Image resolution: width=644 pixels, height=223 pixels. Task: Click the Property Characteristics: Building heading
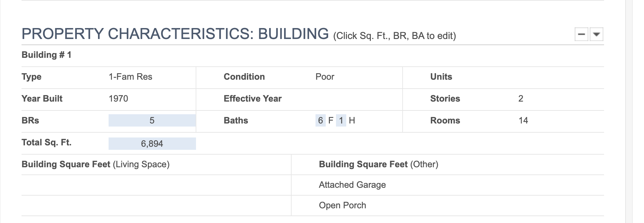(175, 34)
